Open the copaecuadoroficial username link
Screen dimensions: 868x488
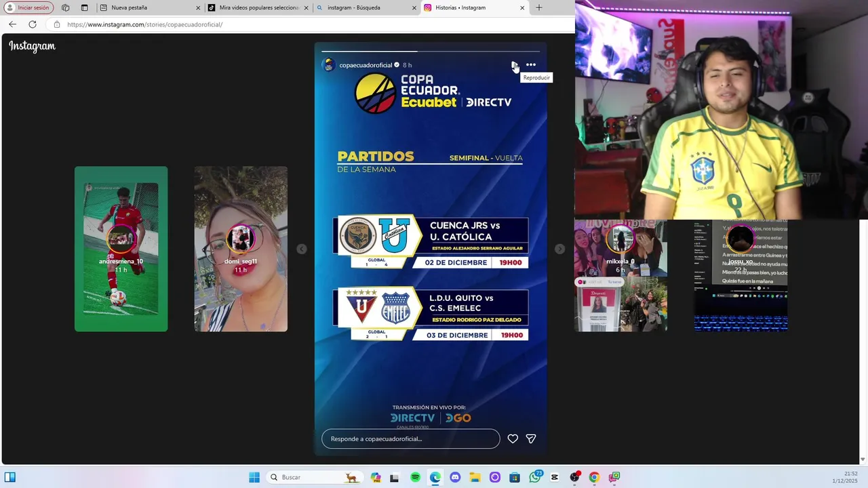pyautogui.click(x=366, y=65)
